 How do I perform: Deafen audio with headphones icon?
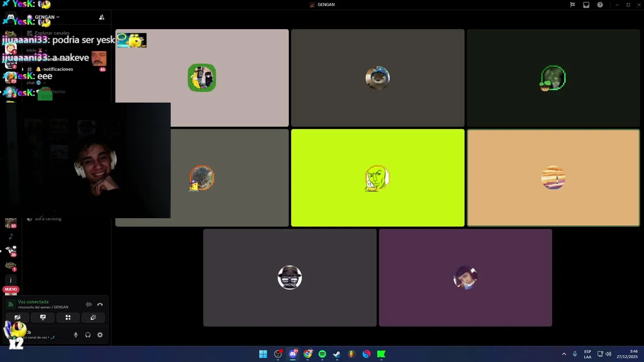pos(88,335)
